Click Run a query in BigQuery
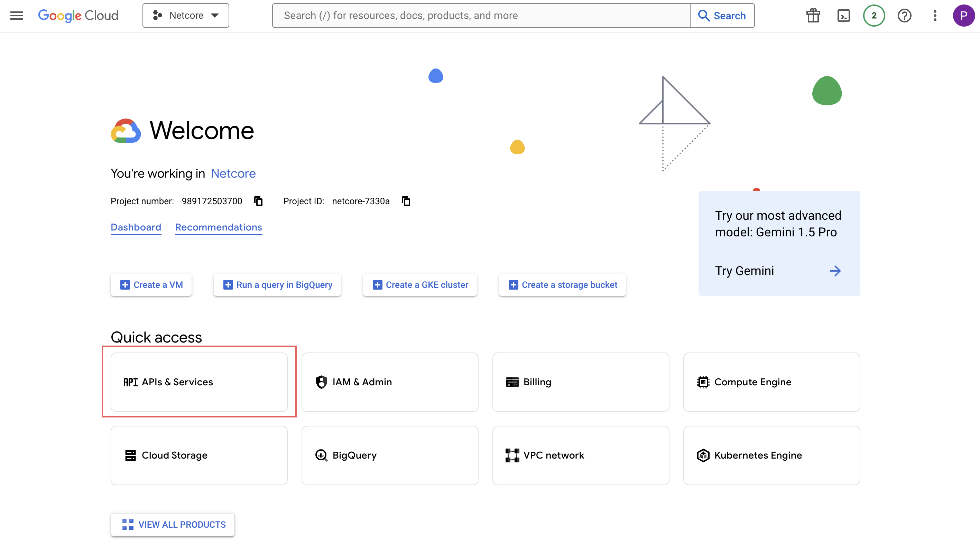980x555 pixels. pos(277,285)
